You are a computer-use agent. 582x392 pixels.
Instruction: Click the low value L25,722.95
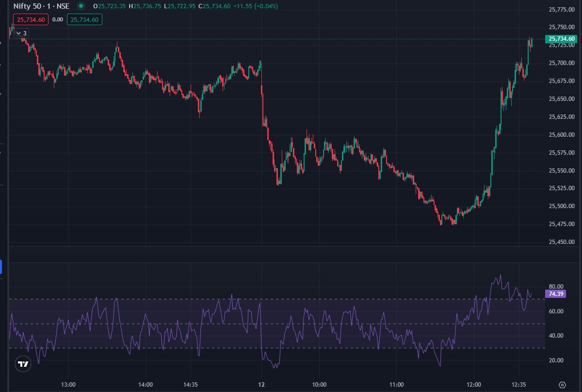(x=179, y=6)
